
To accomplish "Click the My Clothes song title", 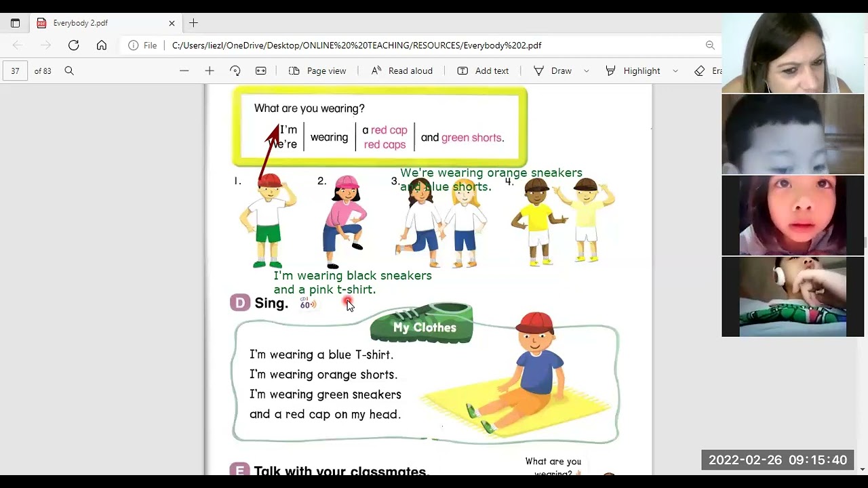I will point(425,327).
